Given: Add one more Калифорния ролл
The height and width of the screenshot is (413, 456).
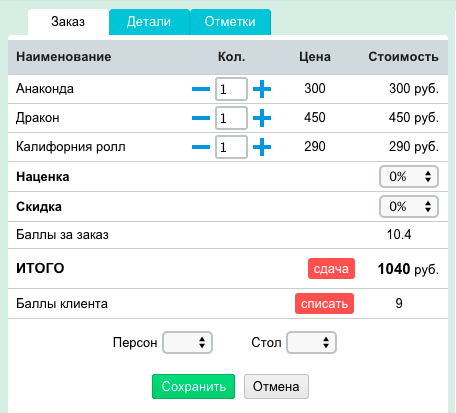Looking at the screenshot, I should pyautogui.click(x=262, y=147).
